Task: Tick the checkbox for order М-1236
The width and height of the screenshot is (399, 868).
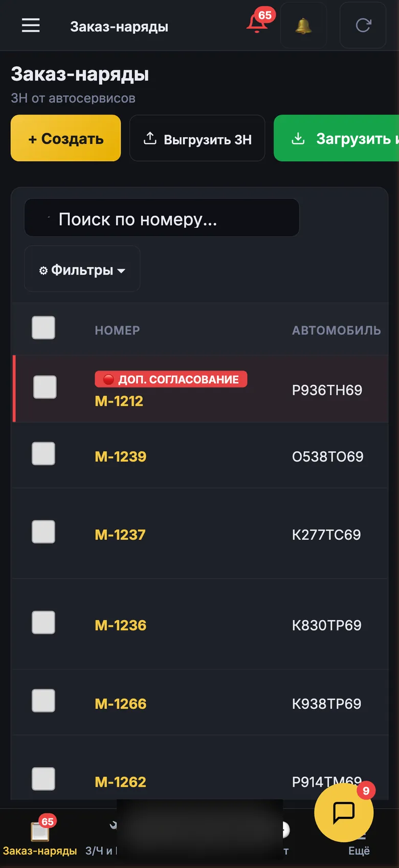Action: coord(43,622)
